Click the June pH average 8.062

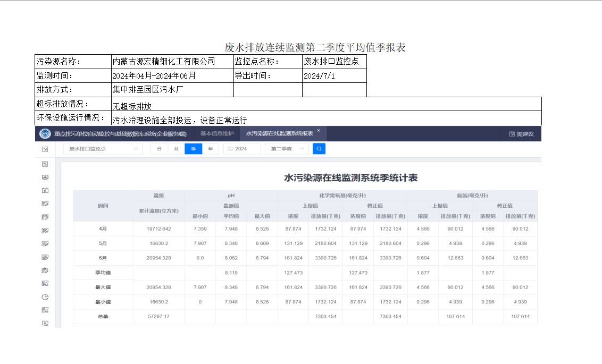231,258
